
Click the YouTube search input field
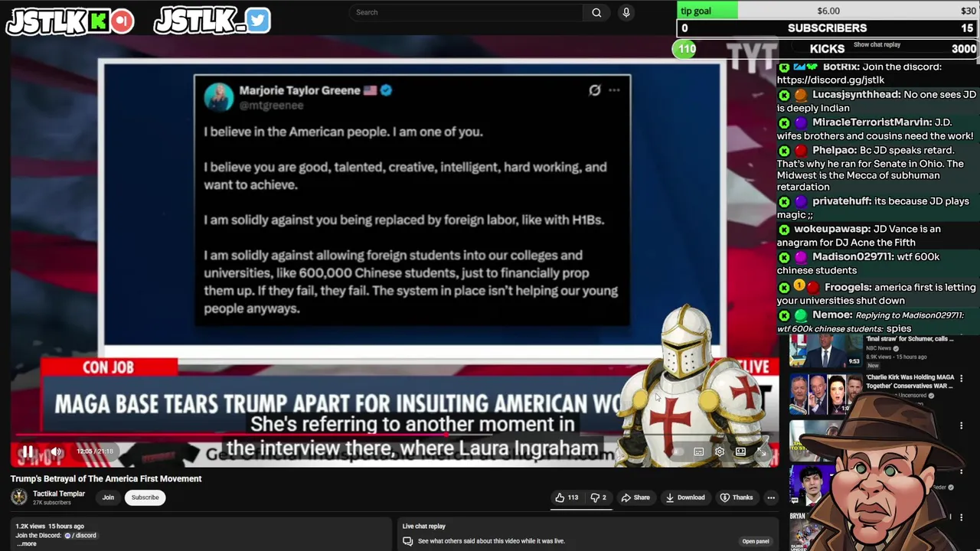tap(465, 12)
